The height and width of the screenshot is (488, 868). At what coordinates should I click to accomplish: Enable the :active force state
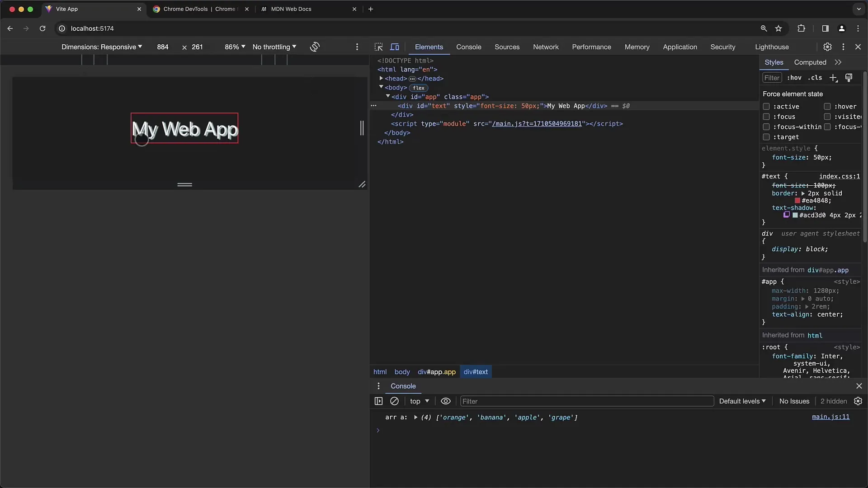click(x=766, y=107)
